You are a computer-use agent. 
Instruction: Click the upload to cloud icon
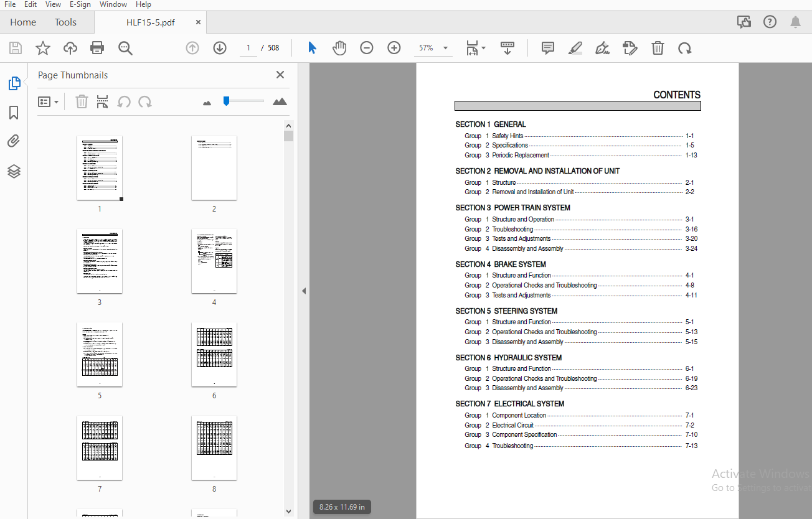70,48
